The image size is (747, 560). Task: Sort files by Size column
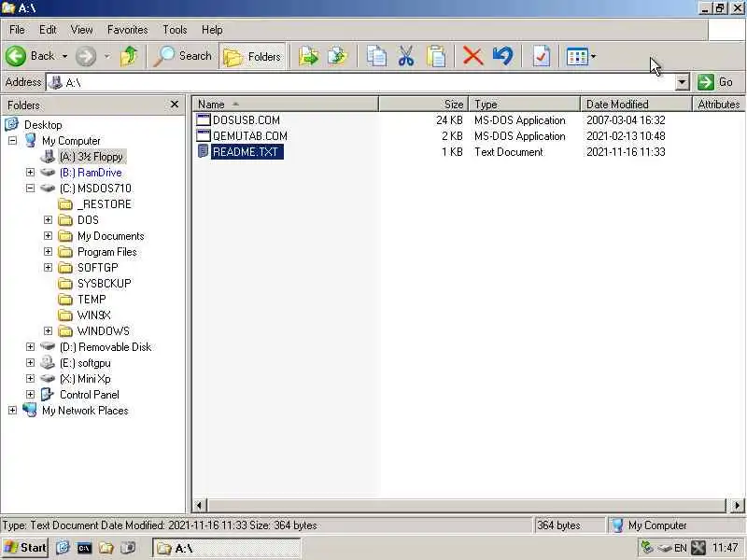pyautogui.click(x=424, y=105)
